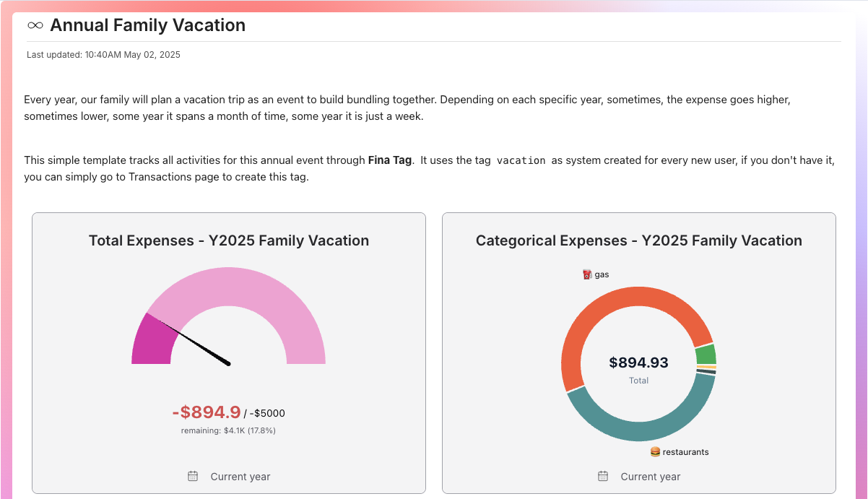Click the infinity icon beside the page title
This screenshot has height=499, width=868.
point(34,25)
